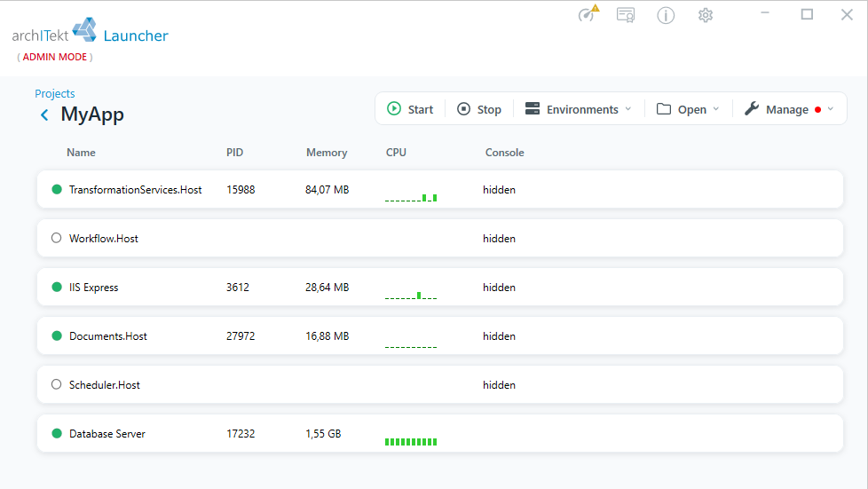
Task: Click PID 3612
Action: click(238, 287)
